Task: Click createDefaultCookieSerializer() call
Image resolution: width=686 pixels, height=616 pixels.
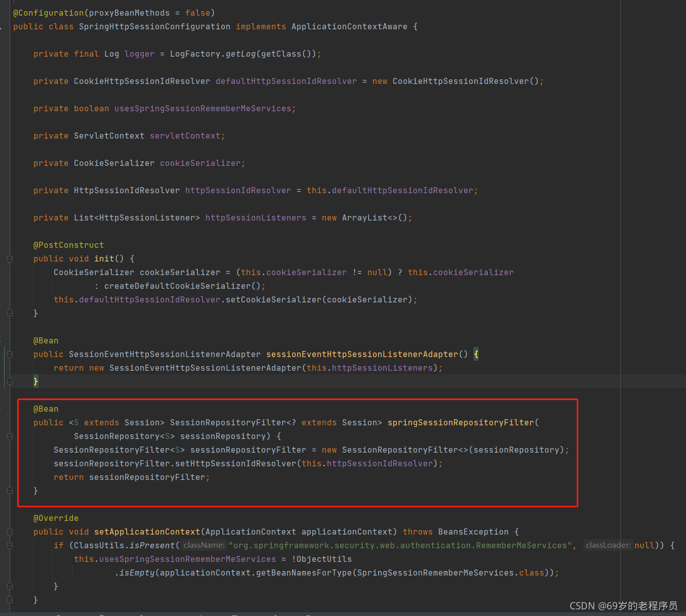Action: tap(182, 286)
